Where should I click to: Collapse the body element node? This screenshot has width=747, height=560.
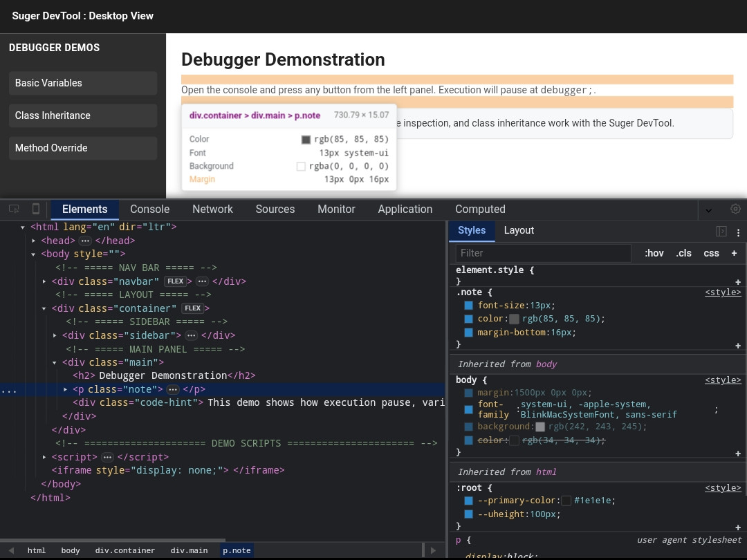[x=33, y=254]
